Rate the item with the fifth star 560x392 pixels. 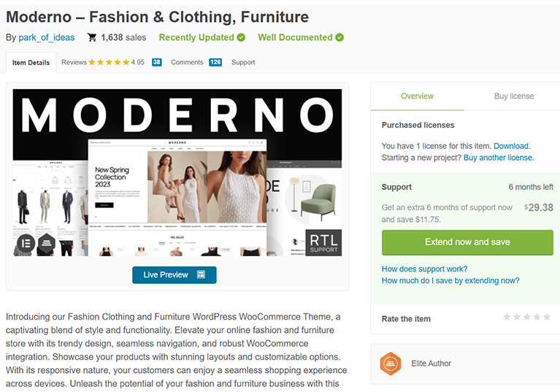[547, 317]
